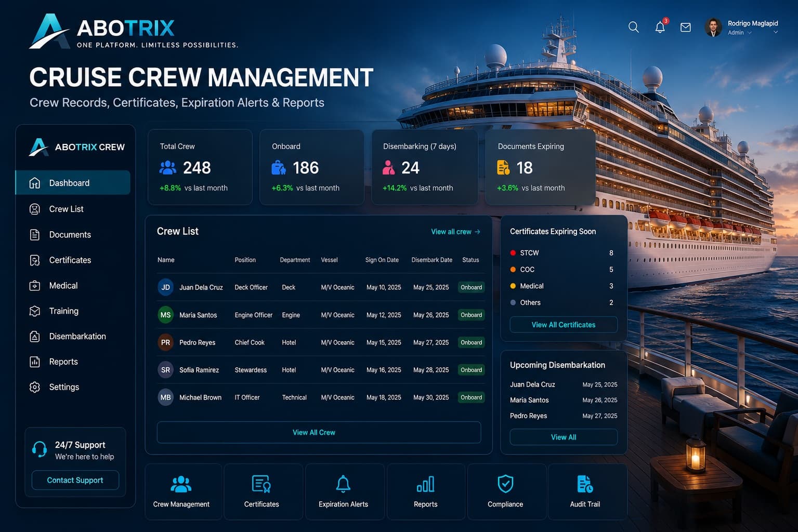Click the Name column header
Screen dimensions: 798x532
coord(166,260)
